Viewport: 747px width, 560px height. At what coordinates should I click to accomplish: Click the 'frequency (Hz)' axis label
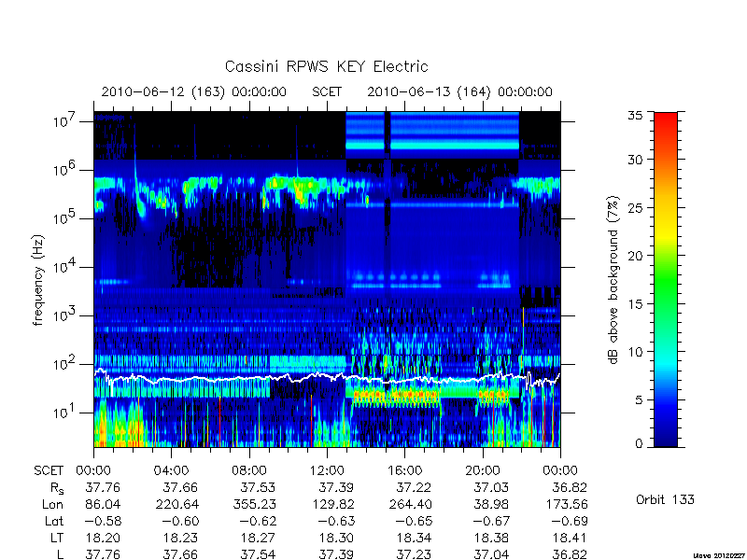point(38,280)
